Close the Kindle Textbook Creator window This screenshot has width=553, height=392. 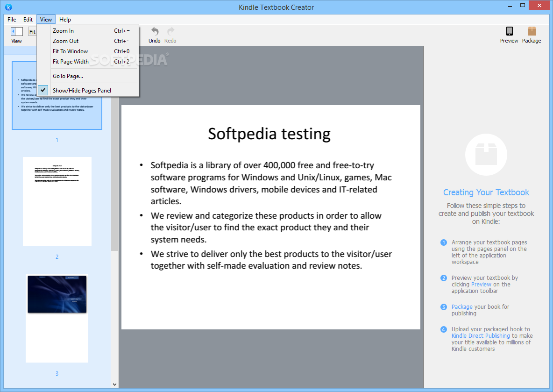pyautogui.click(x=539, y=5)
